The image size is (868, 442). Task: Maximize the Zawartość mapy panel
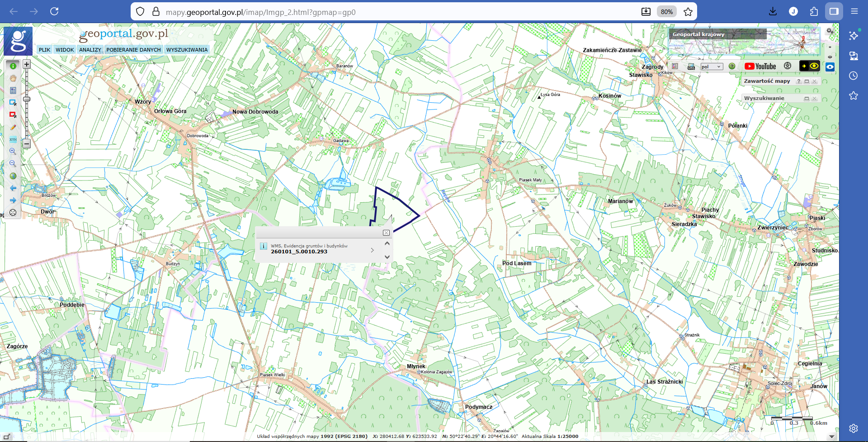coord(807,81)
